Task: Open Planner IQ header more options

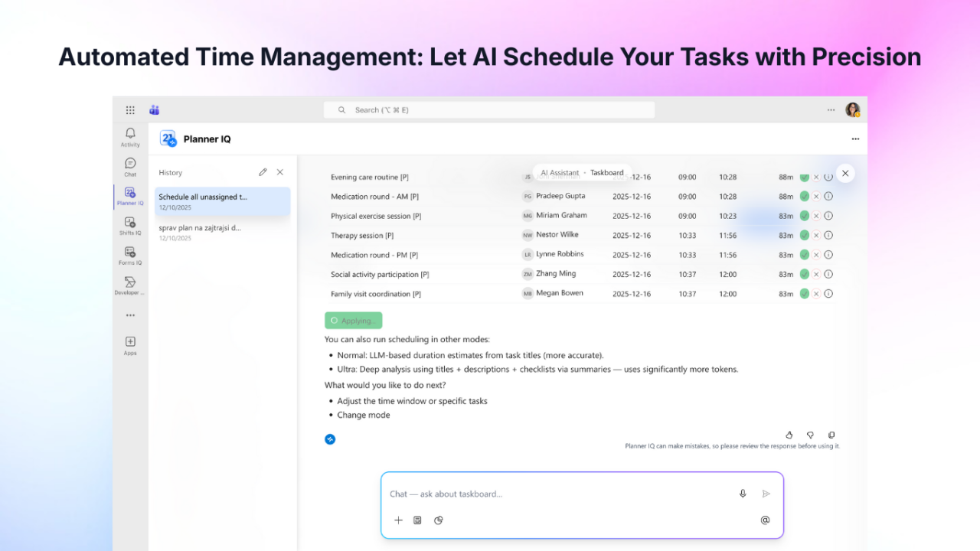Action: coord(855,139)
